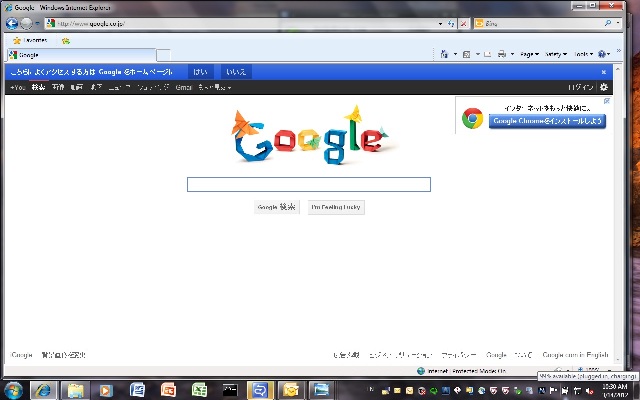
Task: Open Windows Media Player from taskbar
Action: click(x=106, y=391)
